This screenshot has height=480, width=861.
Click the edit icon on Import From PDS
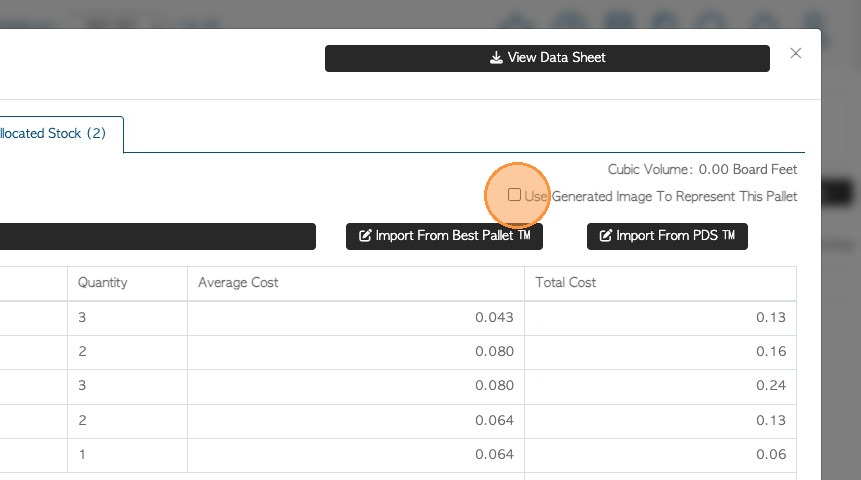[x=605, y=236]
